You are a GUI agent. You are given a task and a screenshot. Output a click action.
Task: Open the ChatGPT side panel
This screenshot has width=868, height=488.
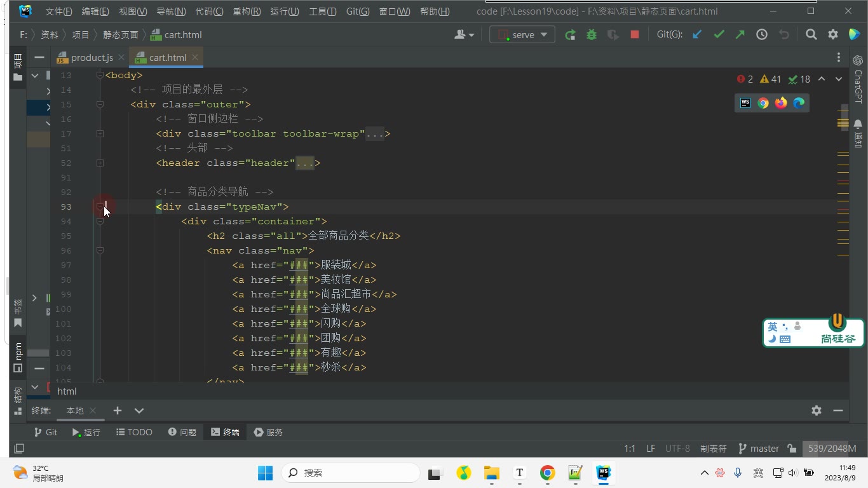(x=858, y=79)
